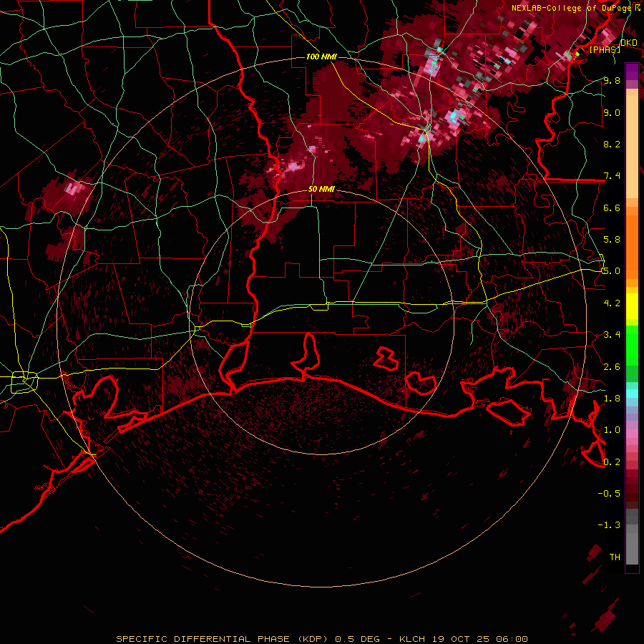Click the 1.0 value on the color scale

(x=612, y=430)
